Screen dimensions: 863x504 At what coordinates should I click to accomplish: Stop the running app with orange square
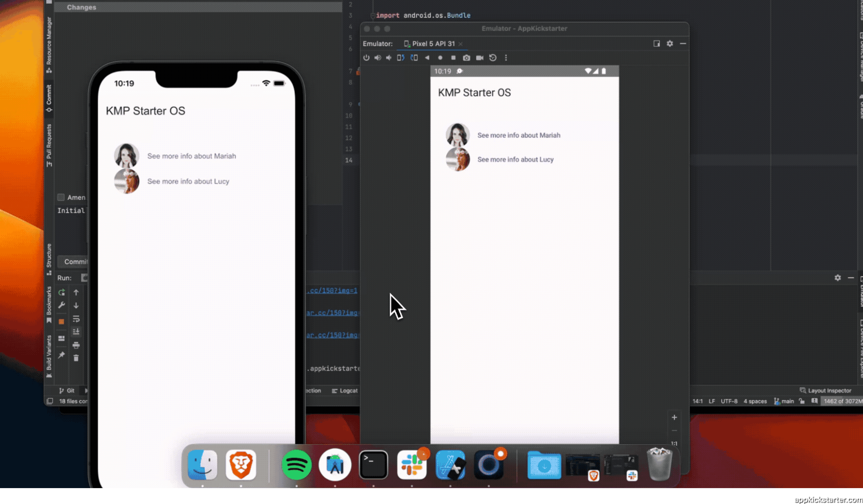point(61,322)
